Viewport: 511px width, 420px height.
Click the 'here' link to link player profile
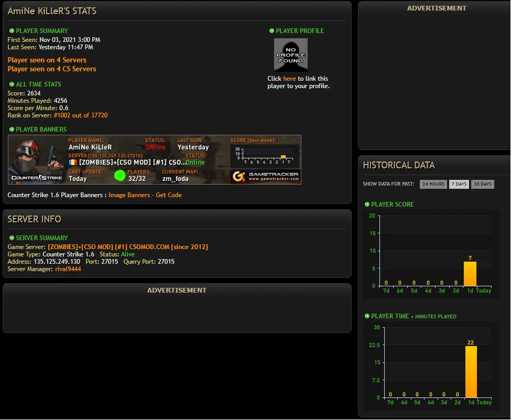(x=289, y=79)
